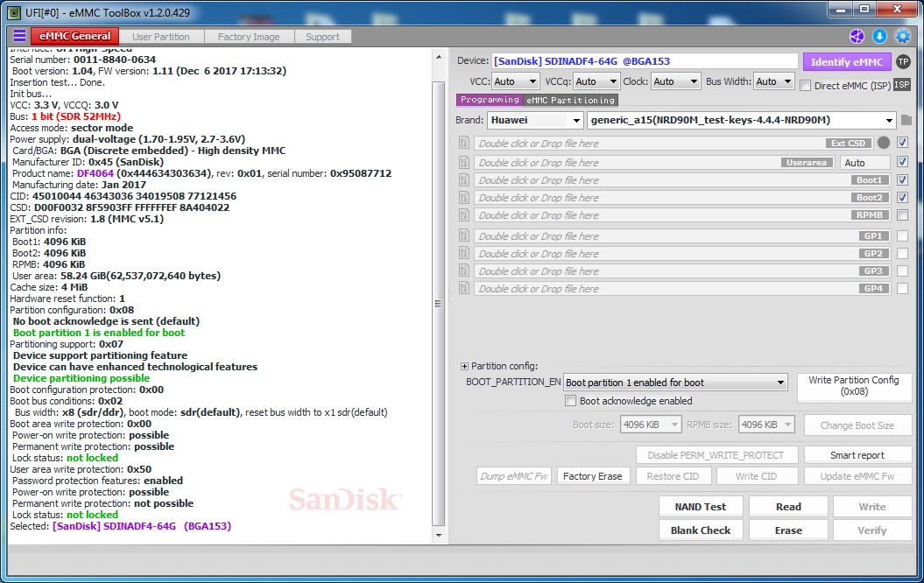
Task: Enable the GP1 checkbox
Action: point(902,235)
